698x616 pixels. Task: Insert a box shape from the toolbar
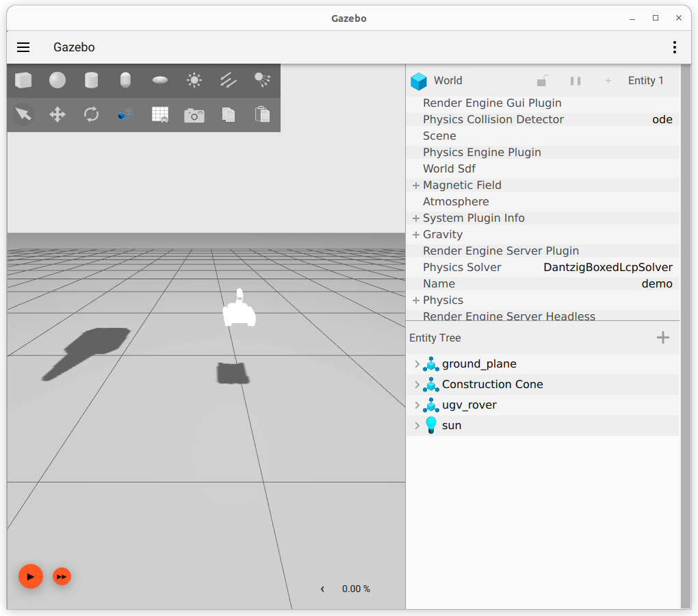pos(23,81)
